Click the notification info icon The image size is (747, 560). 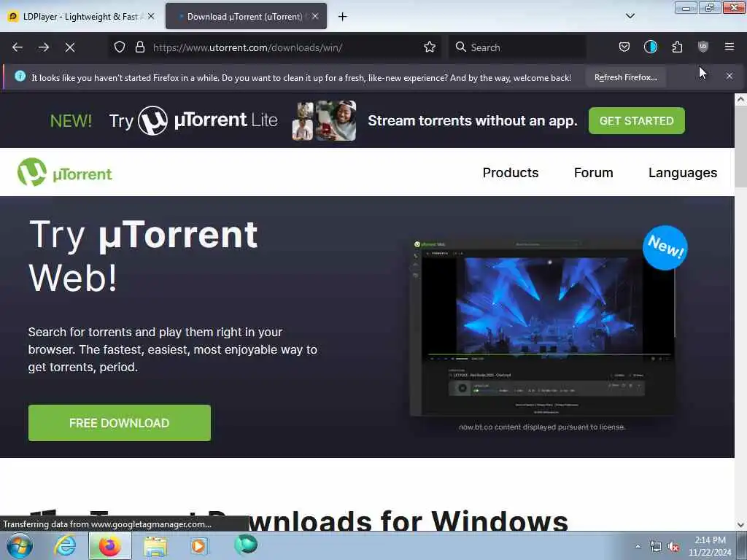click(x=20, y=76)
